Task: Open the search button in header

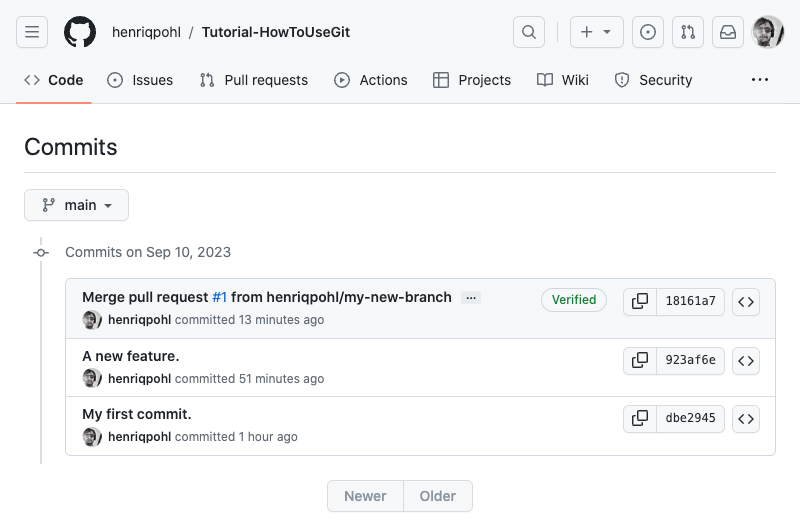Action: tap(529, 32)
